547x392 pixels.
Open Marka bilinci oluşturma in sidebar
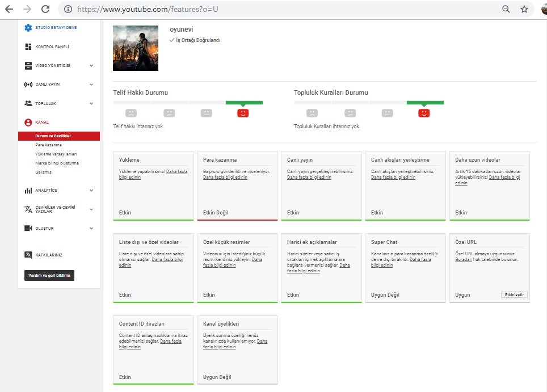(x=57, y=163)
